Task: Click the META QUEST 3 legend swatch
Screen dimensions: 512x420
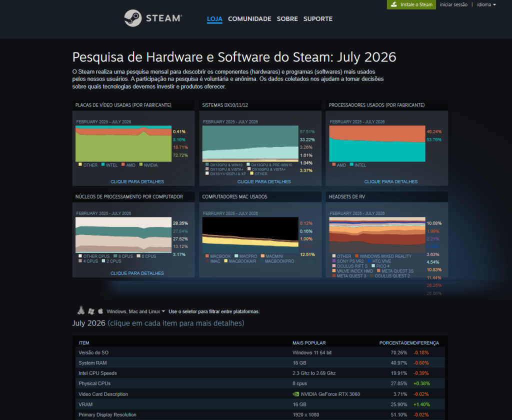Action: click(333, 275)
